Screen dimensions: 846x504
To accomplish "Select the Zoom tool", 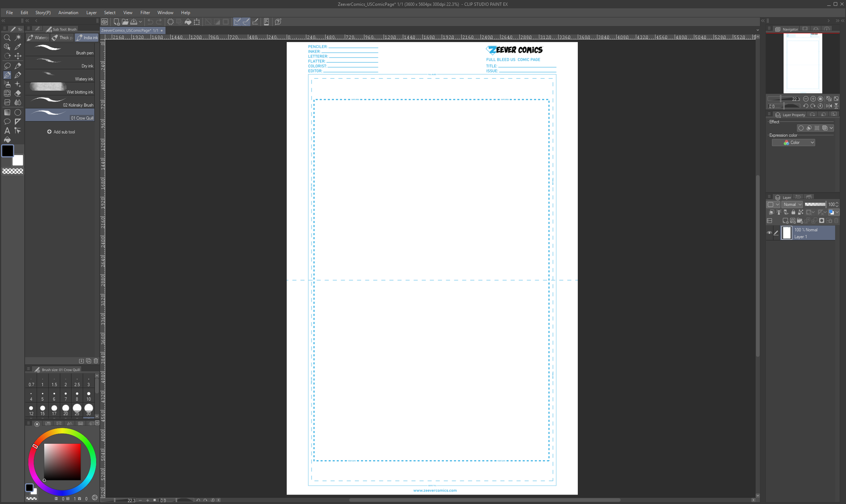I will pos(7,37).
